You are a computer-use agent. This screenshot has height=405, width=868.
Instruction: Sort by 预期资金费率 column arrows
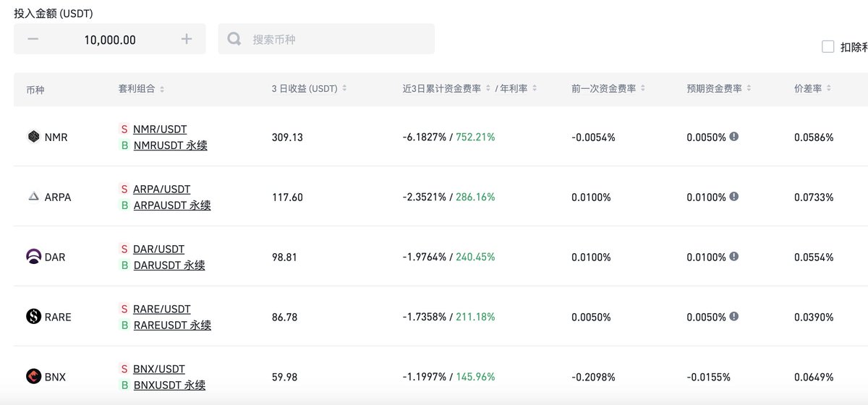click(x=749, y=89)
